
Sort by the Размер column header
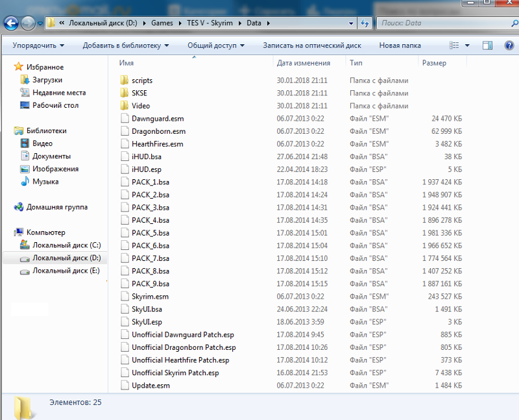(x=434, y=63)
